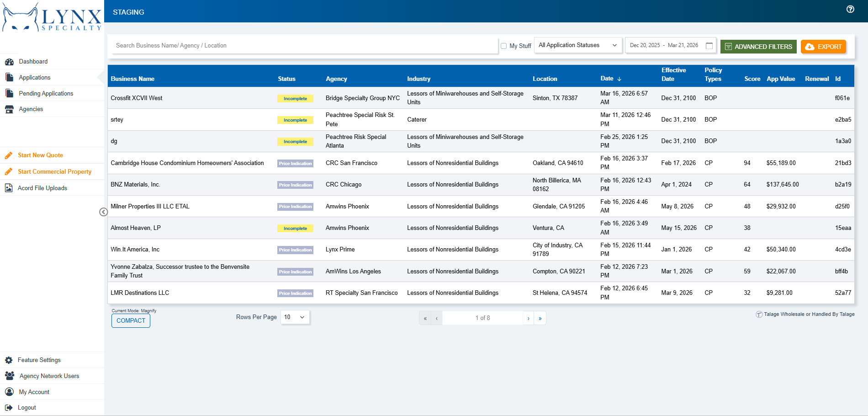Viewport: 868px width, 416px height.
Task: Click the Acord File Uploads icon
Action: [9, 188]
